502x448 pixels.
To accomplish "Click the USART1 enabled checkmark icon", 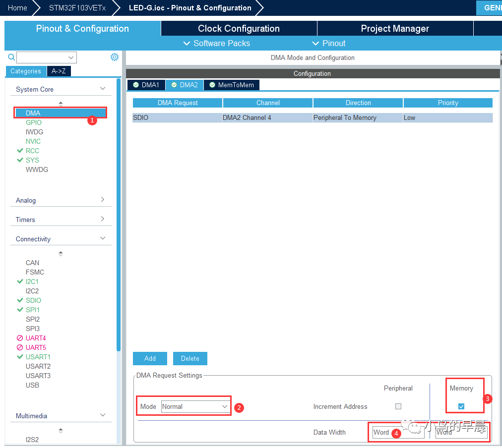I will pos(20,356).
